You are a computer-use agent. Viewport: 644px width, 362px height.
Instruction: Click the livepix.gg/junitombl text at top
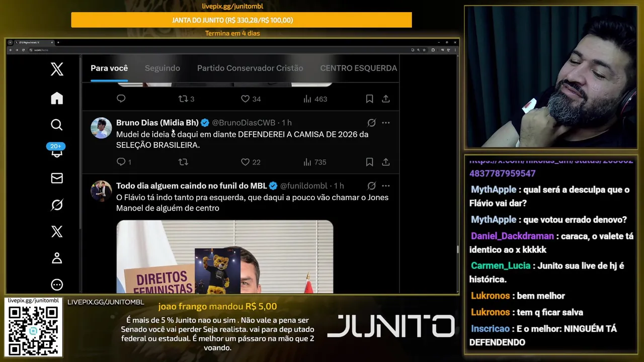232,7
